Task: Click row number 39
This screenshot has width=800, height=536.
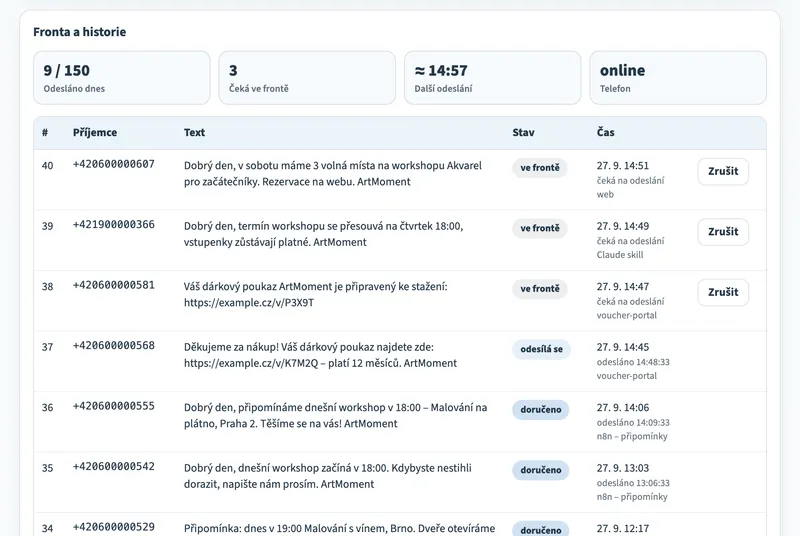Action: 47,226
